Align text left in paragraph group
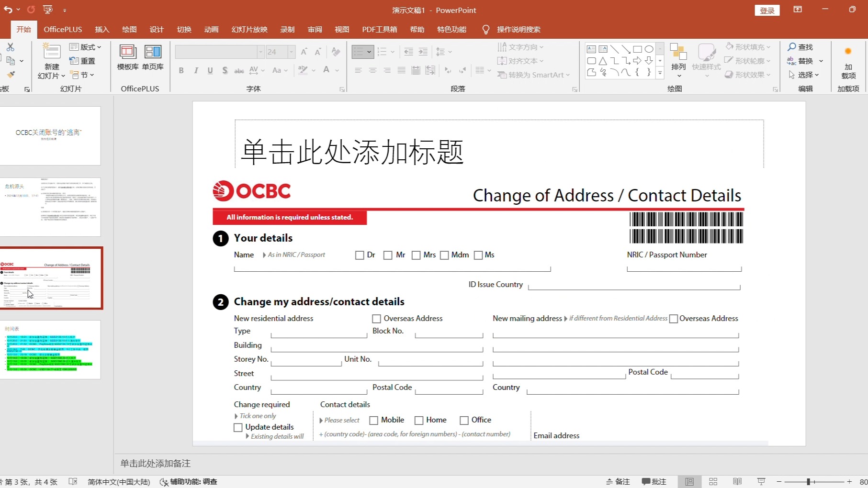868x488 pixels. tap(358, 70)
